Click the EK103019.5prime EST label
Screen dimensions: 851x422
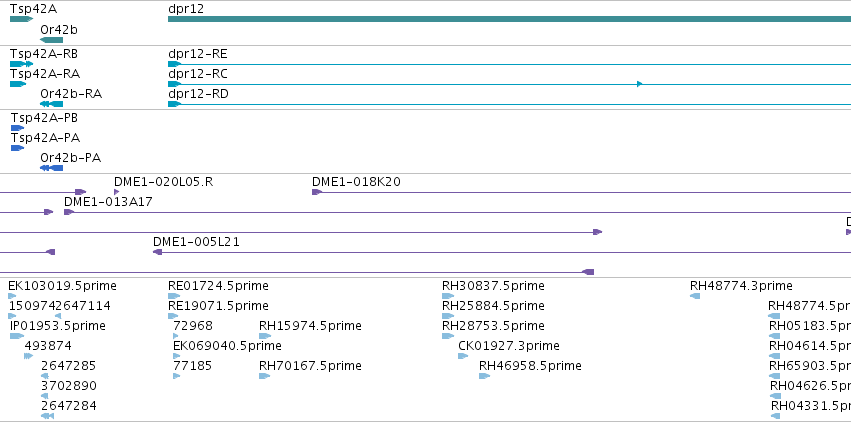(x=62, y=286)
